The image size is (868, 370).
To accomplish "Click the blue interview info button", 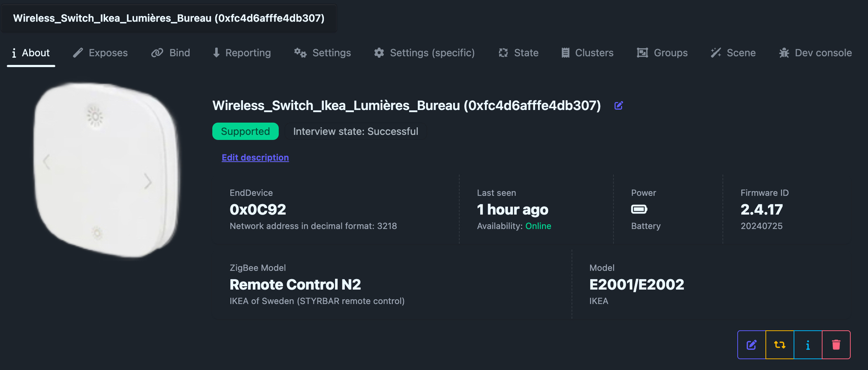I will click(808, 345).
